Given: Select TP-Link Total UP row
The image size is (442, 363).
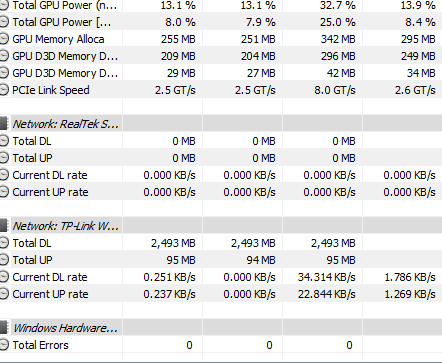Looking at the screenshot, I should 221,260.
